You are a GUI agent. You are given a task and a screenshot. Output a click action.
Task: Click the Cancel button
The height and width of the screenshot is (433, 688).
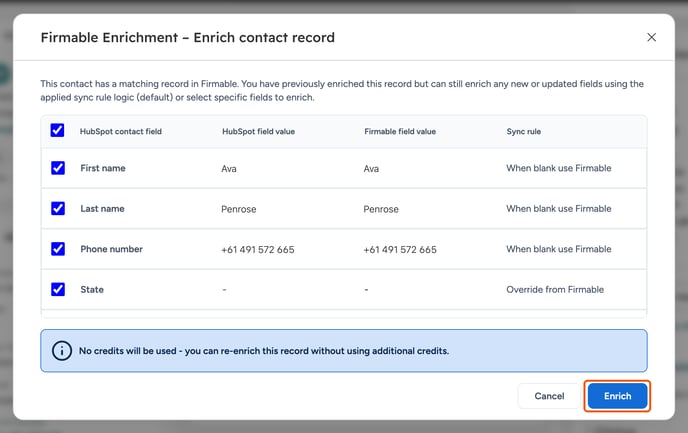549,396
